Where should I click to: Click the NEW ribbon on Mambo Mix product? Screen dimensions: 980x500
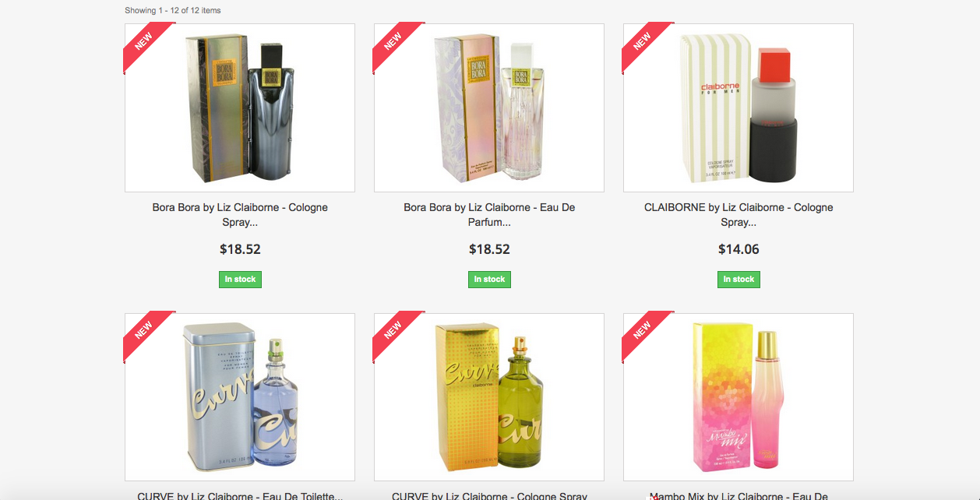click(x=643, y=331)
